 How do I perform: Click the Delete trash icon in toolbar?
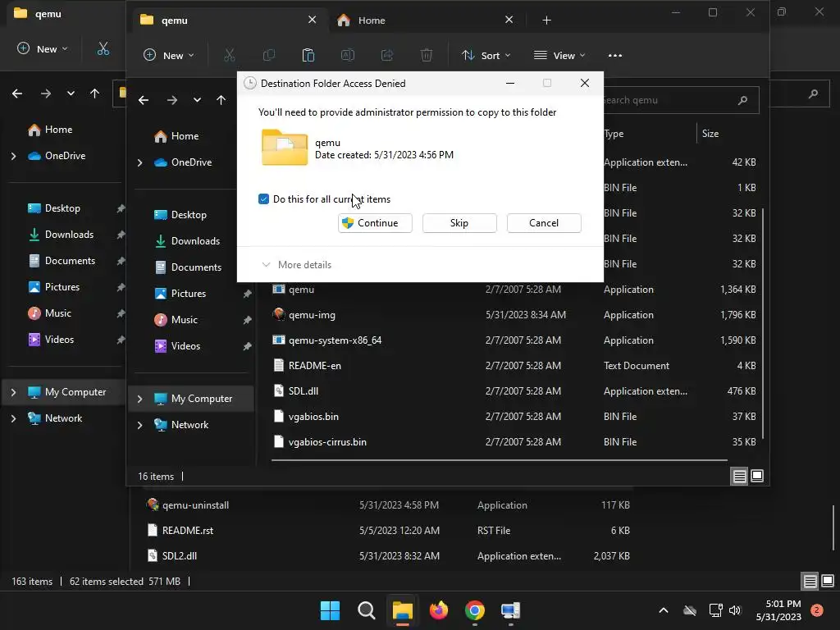coord(427,55)
